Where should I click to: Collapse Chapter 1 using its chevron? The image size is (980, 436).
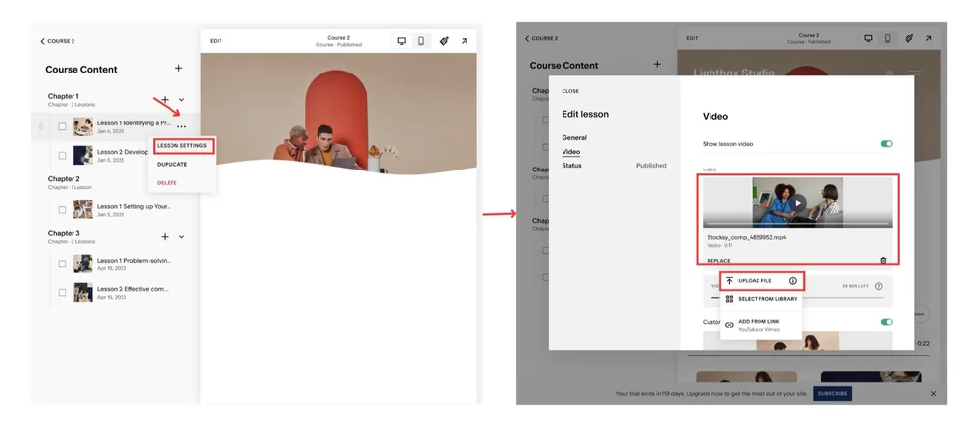182,99
